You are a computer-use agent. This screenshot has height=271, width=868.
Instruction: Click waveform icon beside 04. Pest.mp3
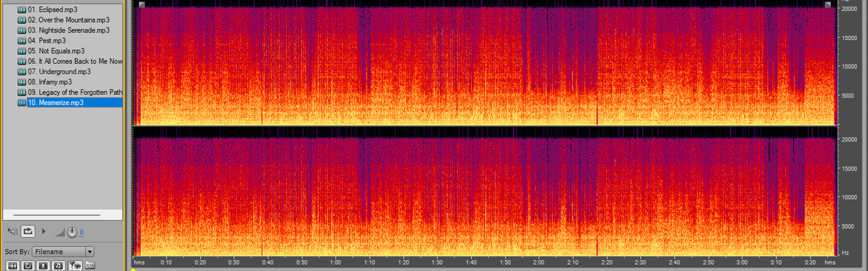[22, 41]
